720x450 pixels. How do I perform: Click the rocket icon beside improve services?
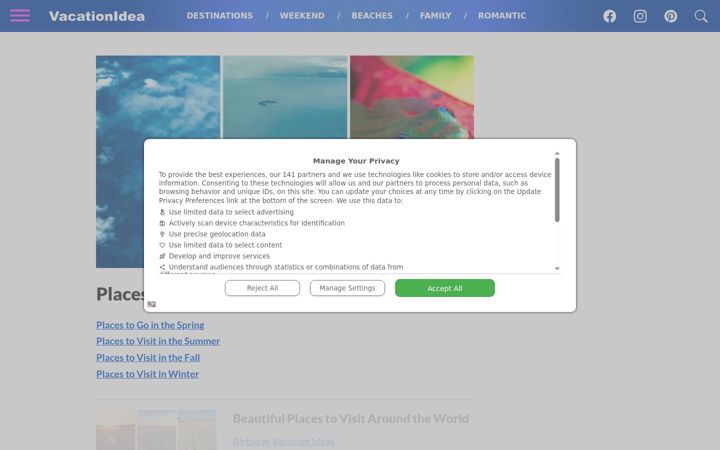(x=162, y=256)
